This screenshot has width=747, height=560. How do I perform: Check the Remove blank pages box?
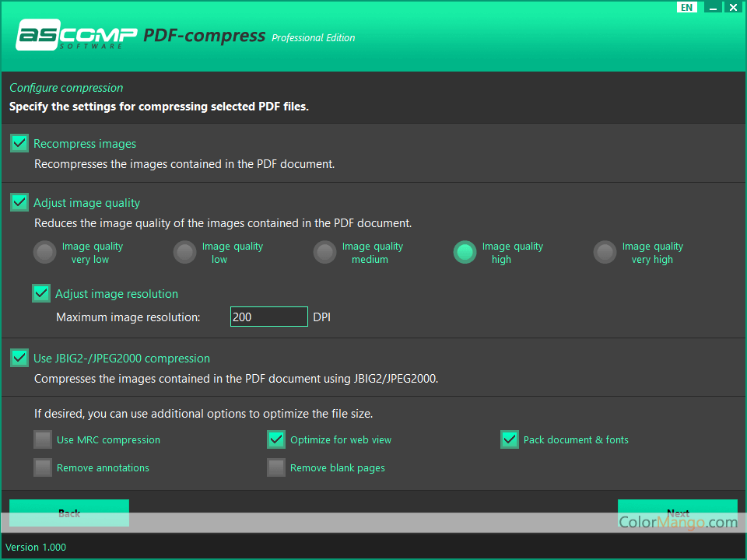[275, 467]
